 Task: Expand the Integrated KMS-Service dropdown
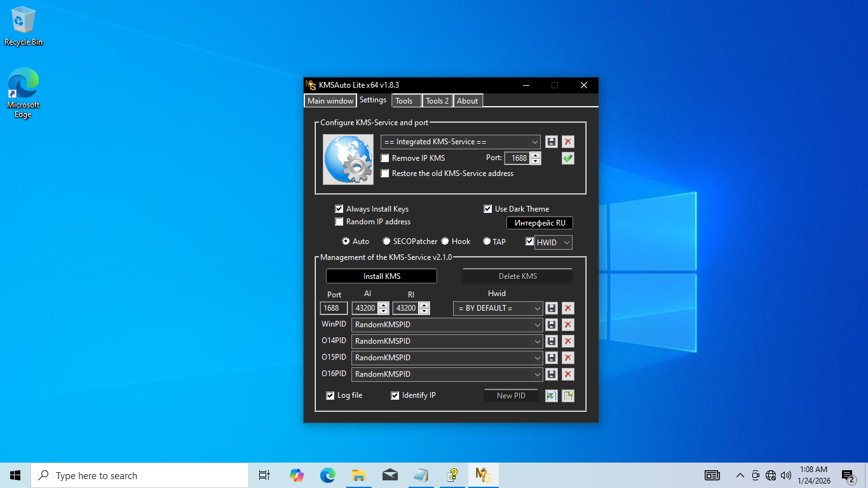[461, 142]
